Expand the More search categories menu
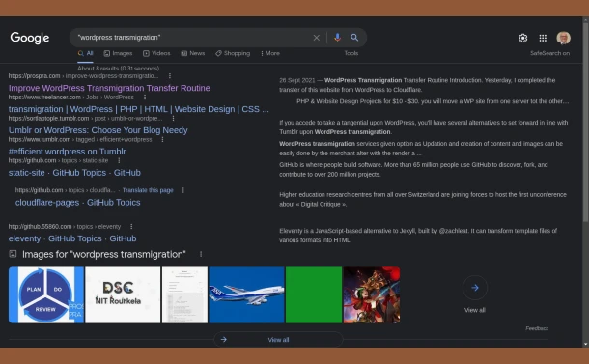 (x=270, y=53)
